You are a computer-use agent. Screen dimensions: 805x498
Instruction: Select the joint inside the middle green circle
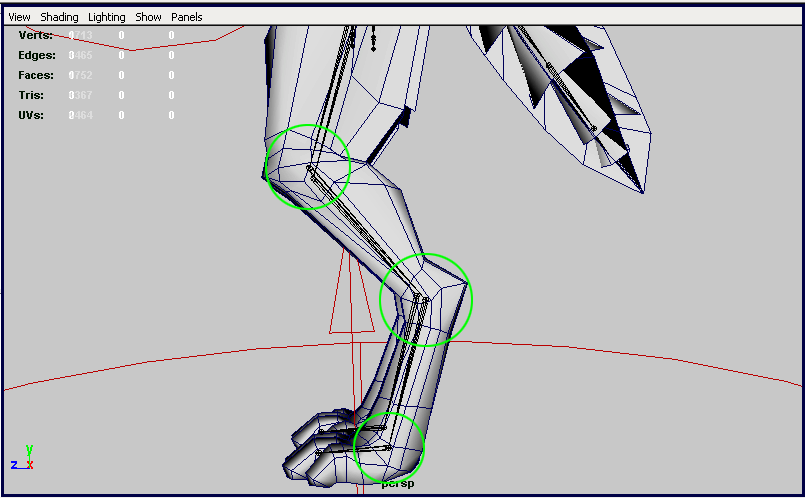pyautogui.click(x=421, y=298)
